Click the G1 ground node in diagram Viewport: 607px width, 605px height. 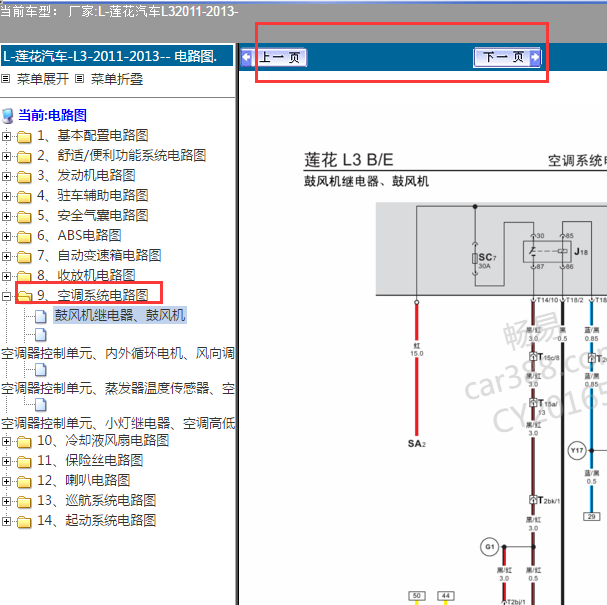(x=489, y=547)
